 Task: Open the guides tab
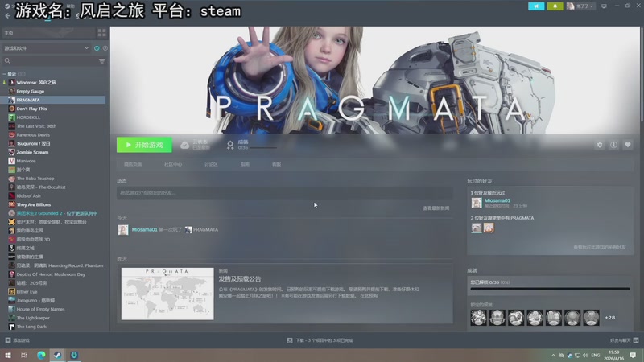(245, 164)
